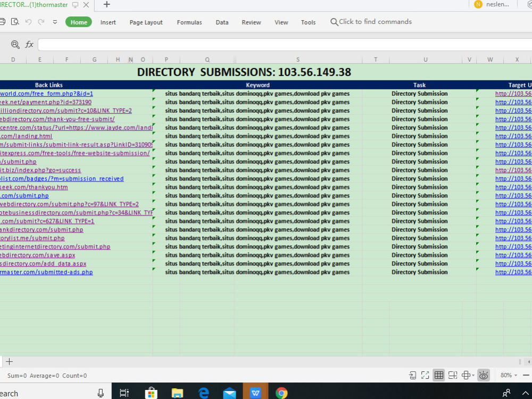Click the 'Click to find commands' search box
The image size is (532, 399).
coord(371,22)
